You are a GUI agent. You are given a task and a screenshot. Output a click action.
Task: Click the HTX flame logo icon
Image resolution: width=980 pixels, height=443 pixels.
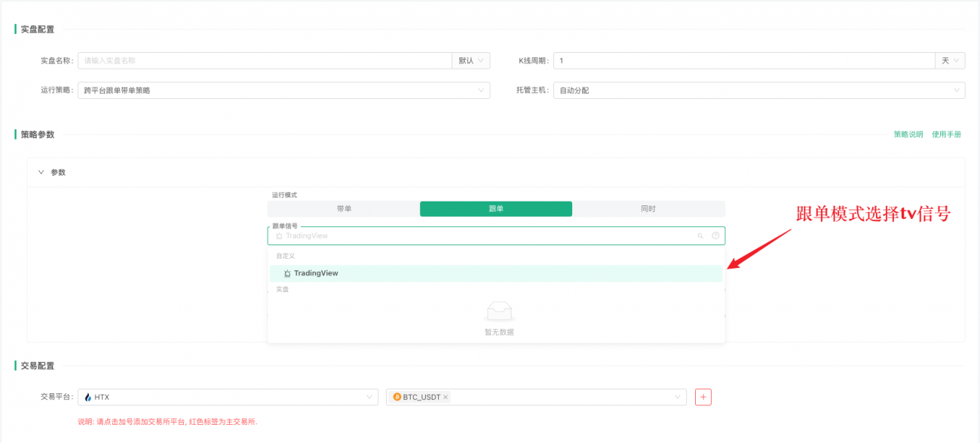[x=87, y=397]
